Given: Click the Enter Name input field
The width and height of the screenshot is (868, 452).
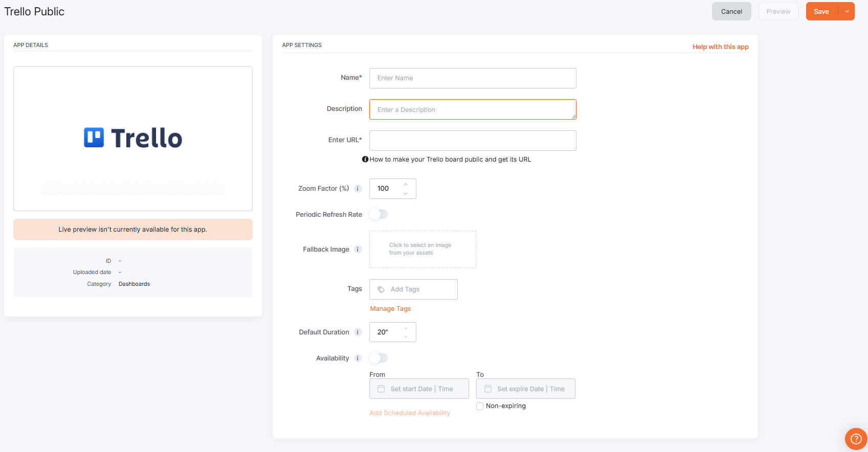Looking at the screenshot, I should (473, 78).
